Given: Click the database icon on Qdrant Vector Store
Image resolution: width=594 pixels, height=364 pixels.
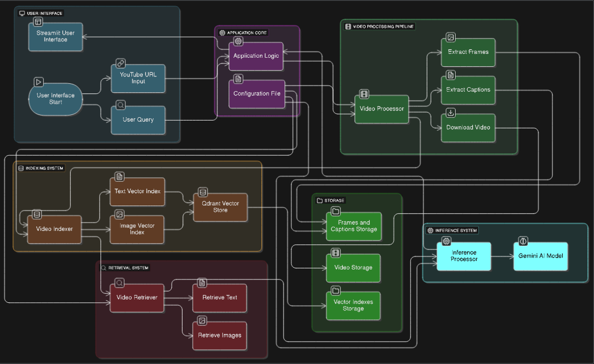Looking at the screenshot, I should 202,192.
